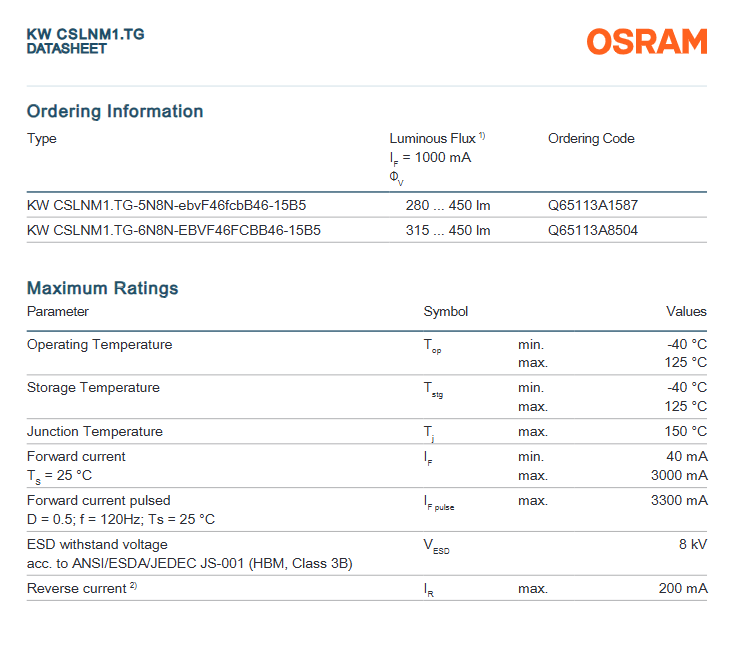Viewport: 738px width, 647px height.
Task: Open footnote 2 next to Reverse current
Action: pos(133,587)
